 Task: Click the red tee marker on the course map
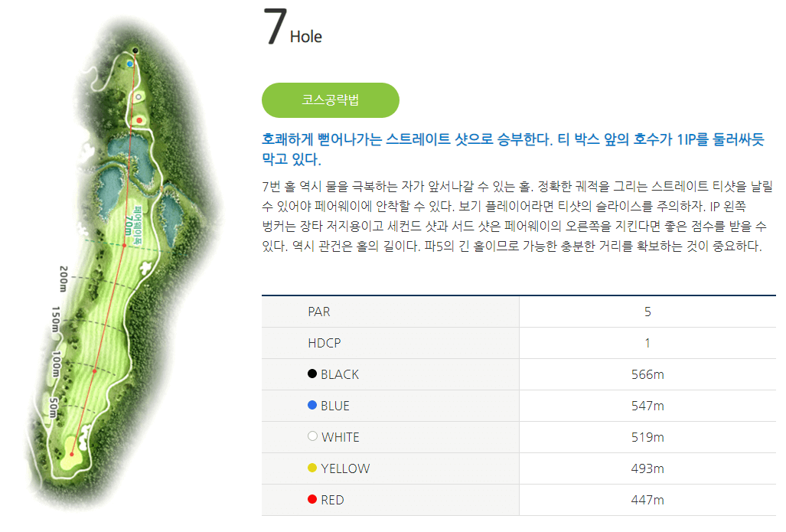139,120
